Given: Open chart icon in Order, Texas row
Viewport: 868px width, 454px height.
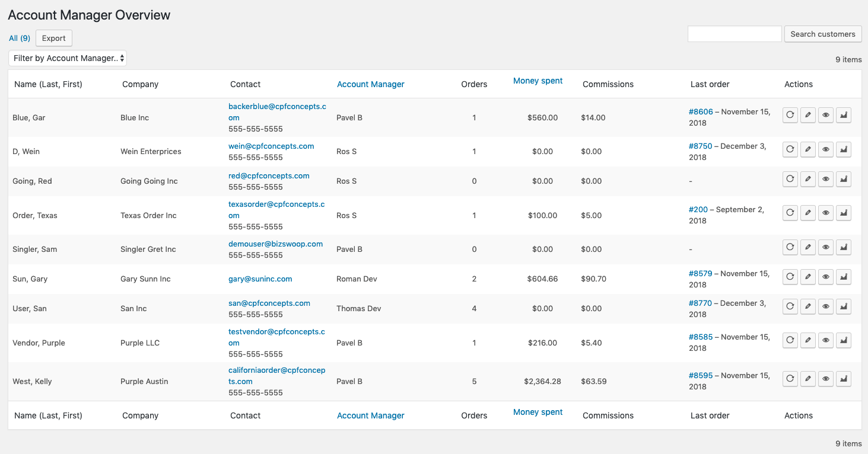Looking at the screenshot, I should (844, 213).
